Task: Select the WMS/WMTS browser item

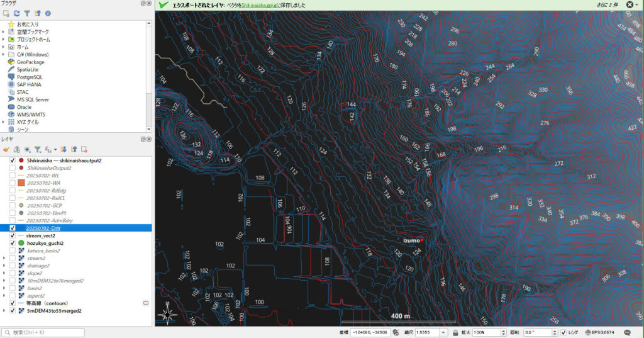Action: click(x=31, y=115)
